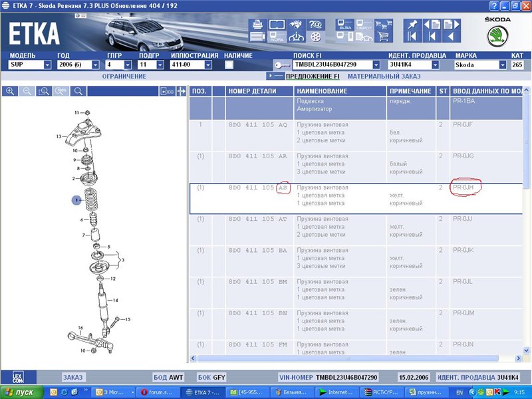This screenshot has width=532, height=399.
Task: Open the ИДЕНТ. ПРОДАВЦА dropdown
Action: pyautogui.click(x=436, y=65)
